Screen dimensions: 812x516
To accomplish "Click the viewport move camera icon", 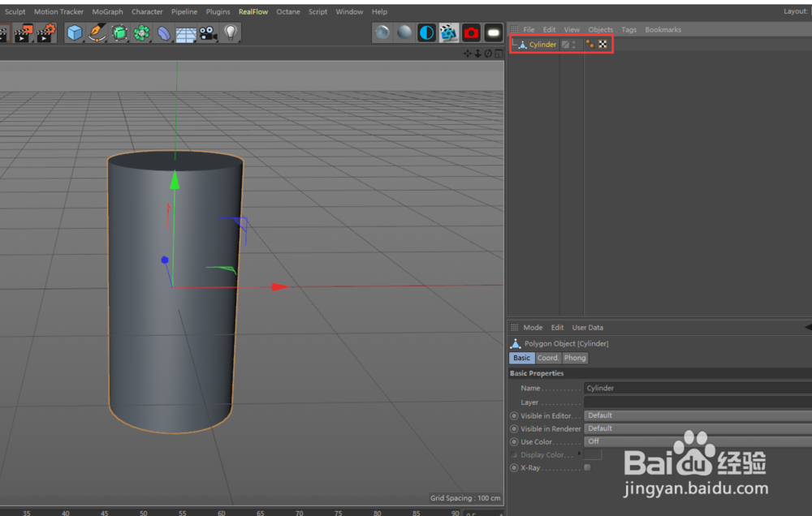I will point(468,54).
